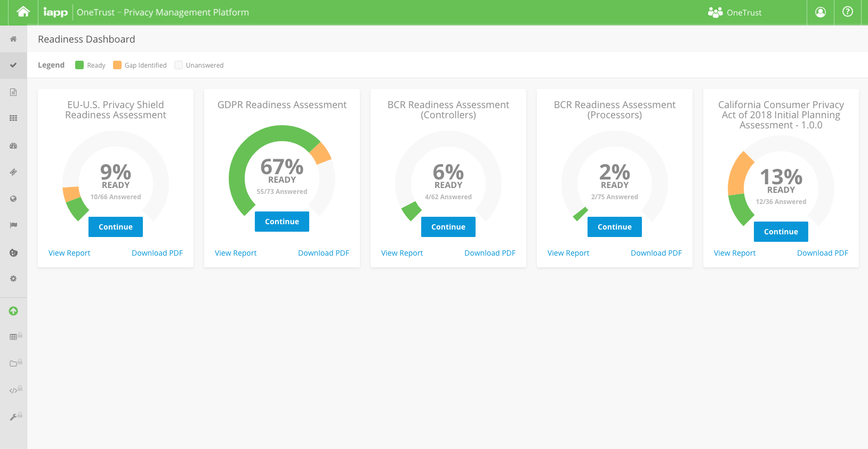View Report for BCR Processors assessment
Screen dimensions: 868x449
point(568,253)
